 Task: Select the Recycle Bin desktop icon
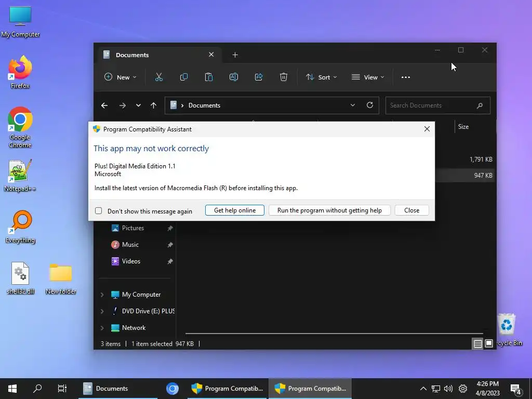pyautogui.click(x=508, y=330)
